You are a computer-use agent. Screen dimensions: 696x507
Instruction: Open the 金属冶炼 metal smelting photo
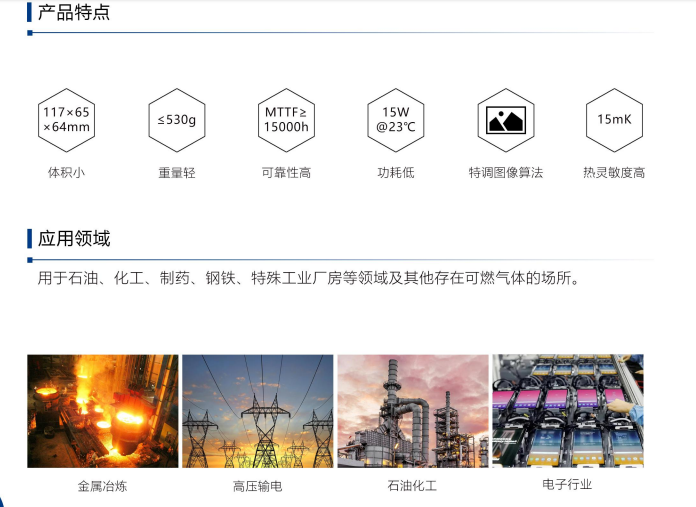(103, 411)
